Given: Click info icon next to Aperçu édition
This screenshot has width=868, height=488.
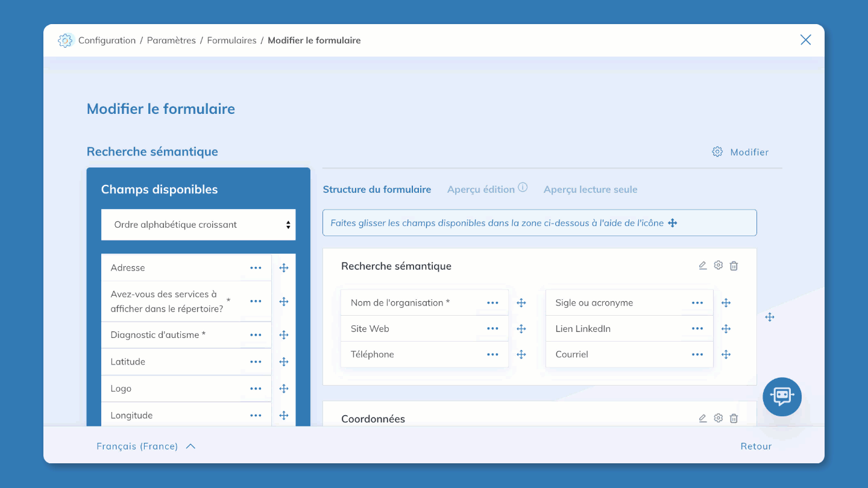Looking at the screenshot, I should 523,187.
